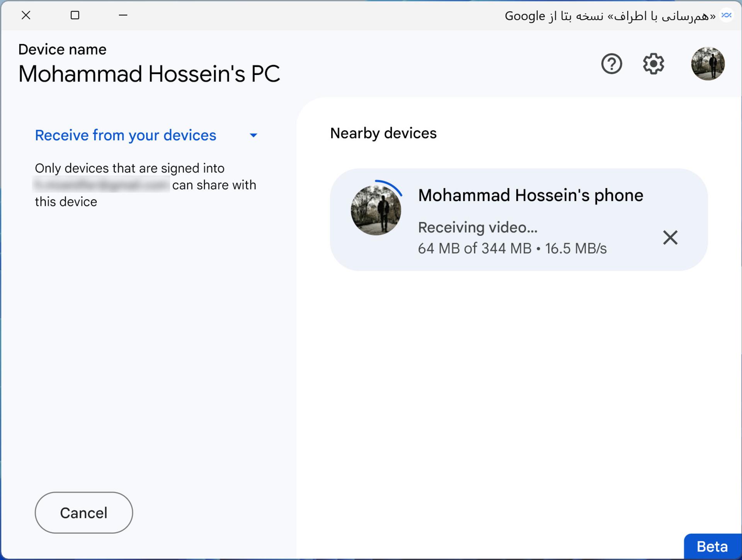Click the Beta badge
The width and height of the screenshot is (742, 560).
point(712,546)
